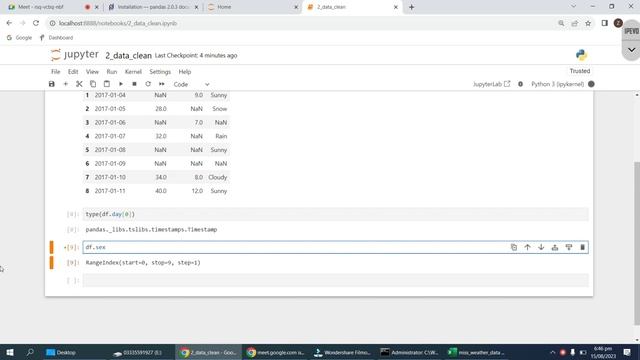Open the tab search chevron in the title bar
The image size is (640, 360).
click(573, 7)
